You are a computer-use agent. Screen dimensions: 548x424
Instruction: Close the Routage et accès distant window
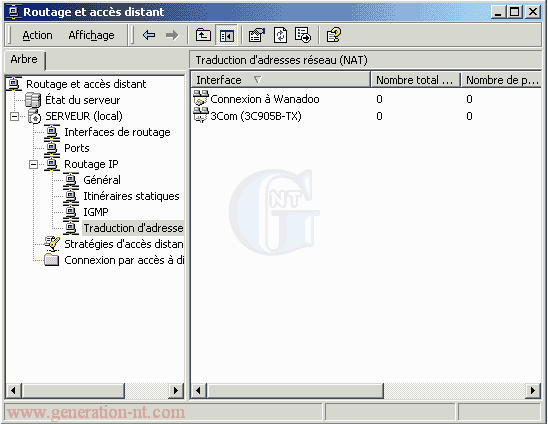(533, 12)
